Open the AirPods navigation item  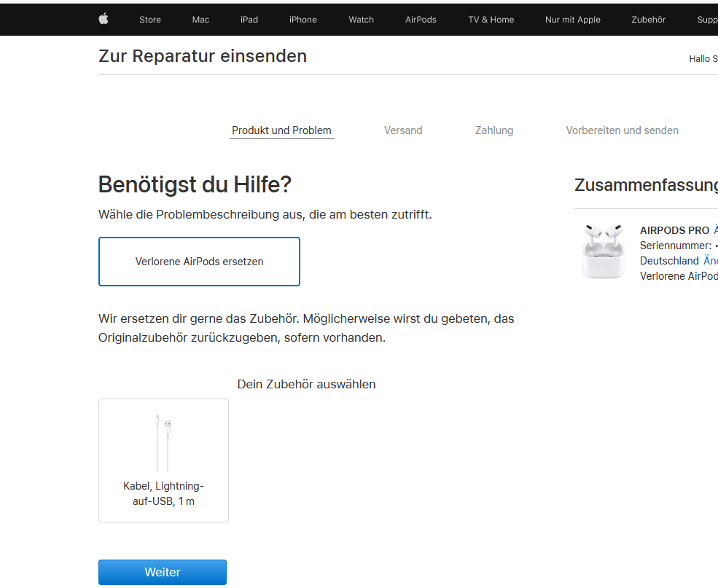pyautogui.click(x=421, y=20)
